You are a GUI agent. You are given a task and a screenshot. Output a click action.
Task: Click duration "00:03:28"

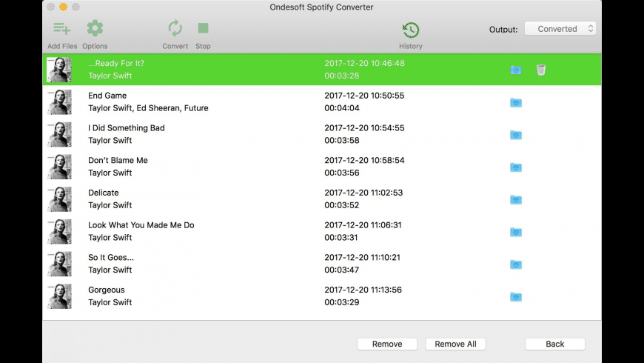point(342,76)
